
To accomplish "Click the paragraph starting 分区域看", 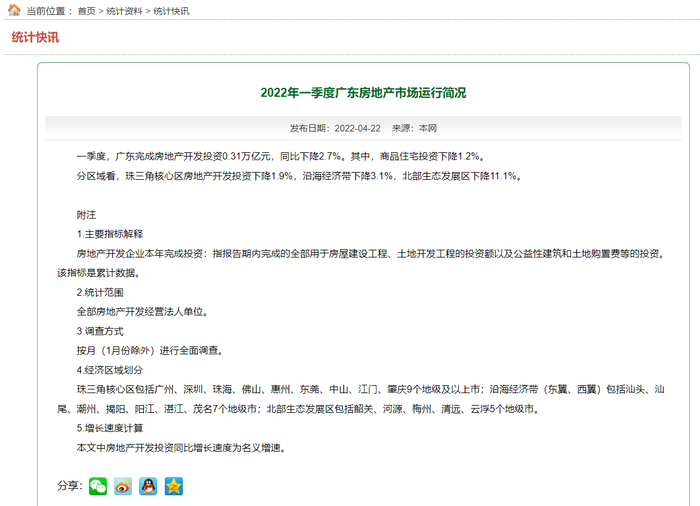I will [x=299, y=176].
